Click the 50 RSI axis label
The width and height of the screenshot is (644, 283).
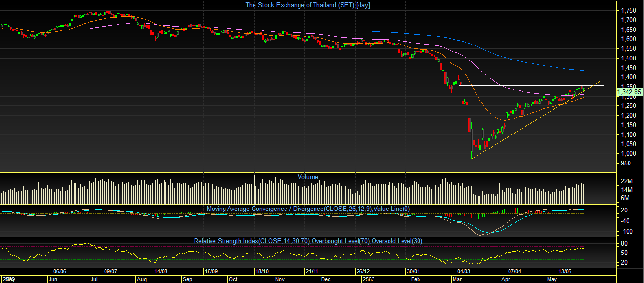[x=624, y=253]
